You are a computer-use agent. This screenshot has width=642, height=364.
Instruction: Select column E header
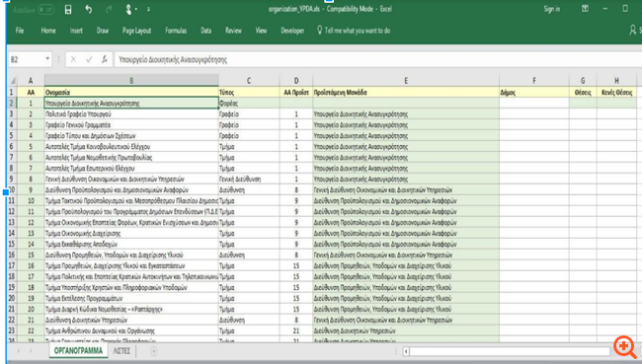[406, 81]
